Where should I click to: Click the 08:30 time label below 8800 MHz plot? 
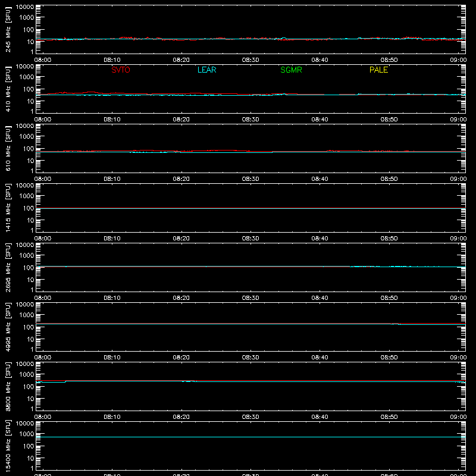[250, 417]
